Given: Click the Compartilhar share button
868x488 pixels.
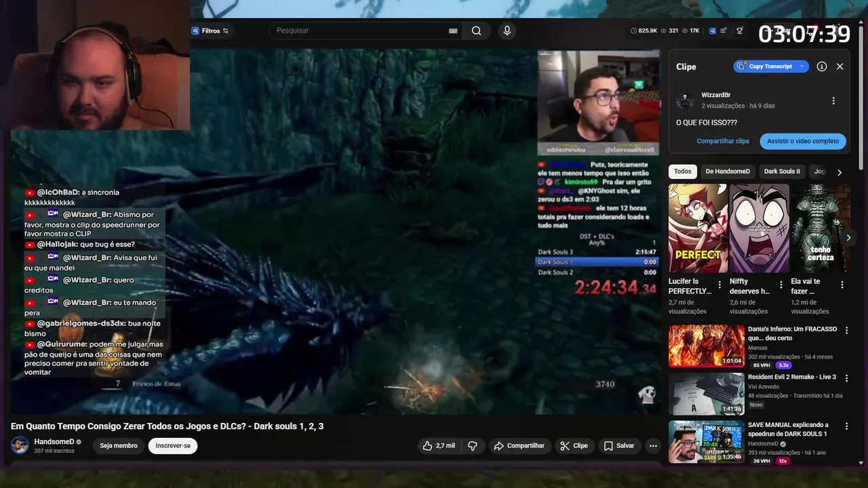Looking at the screenshot, I should pos(519,446).
